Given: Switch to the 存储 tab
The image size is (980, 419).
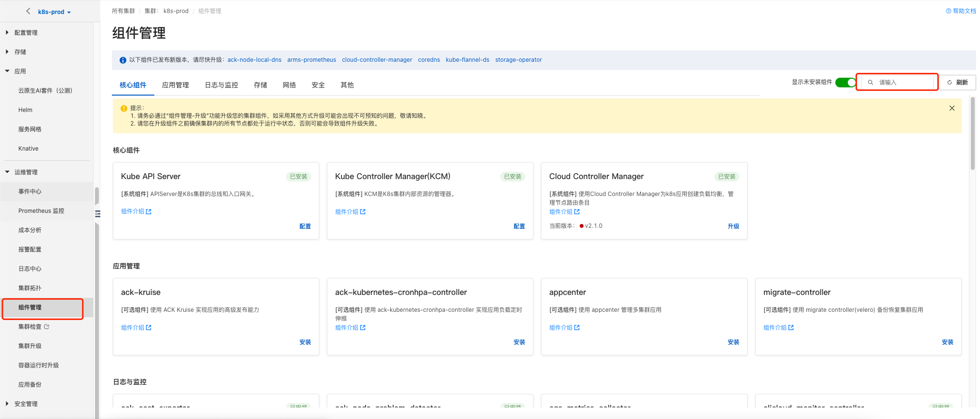Looking at the screenshot, I should click(260, 85).
